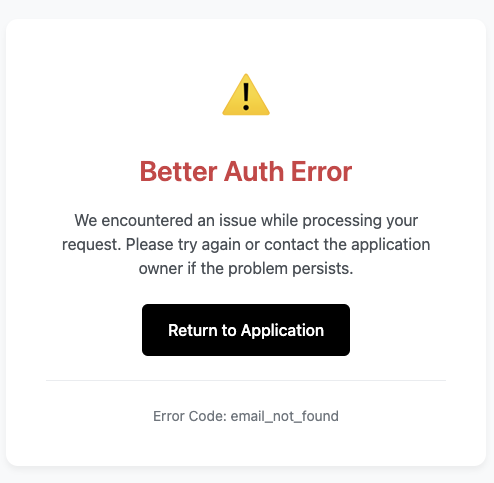Image resolution: width=494 pixels, height=483 pixels.
Task: Click the line starting with We encountered
Action: coord(246,221)
